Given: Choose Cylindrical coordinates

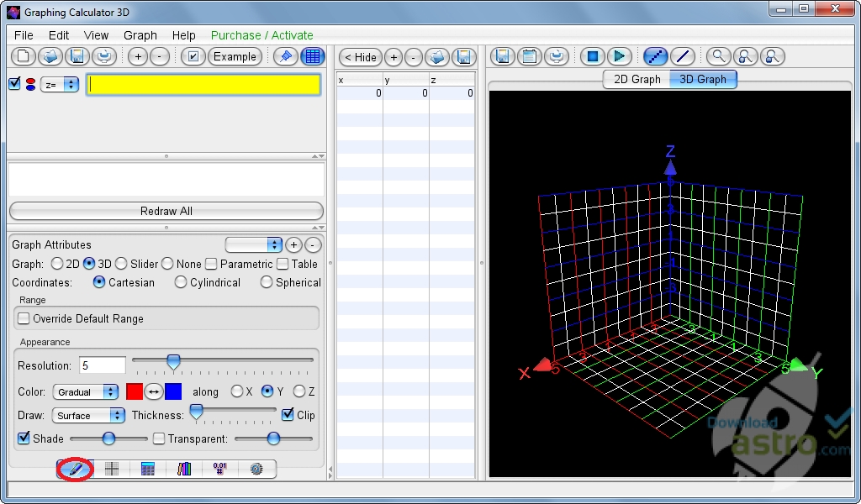Looking at the screenshot, I should [x=180, y=282].
